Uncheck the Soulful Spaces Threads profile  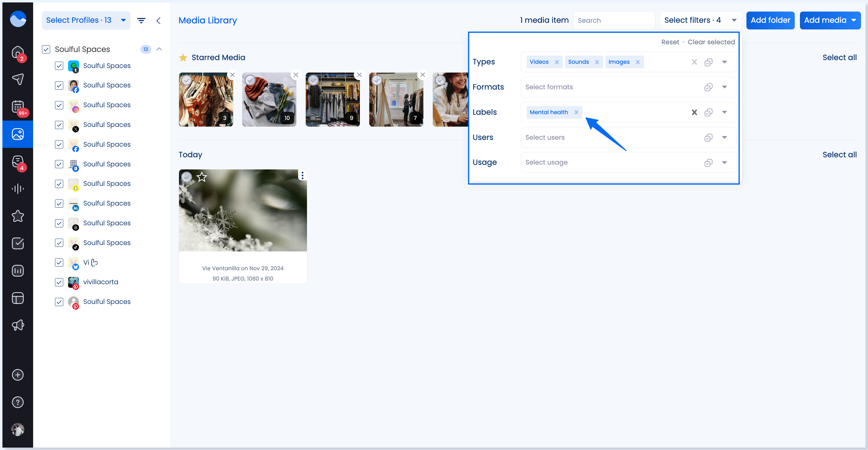click(x=59, y=223)
